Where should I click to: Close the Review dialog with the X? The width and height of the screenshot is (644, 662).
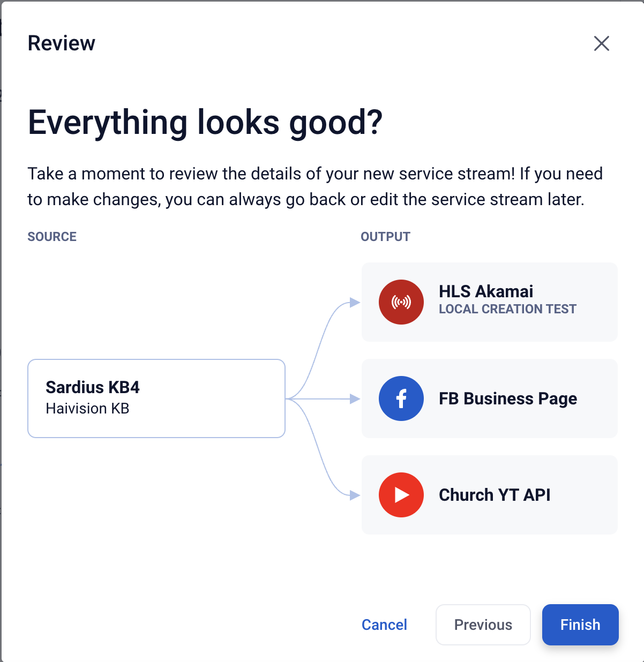[x=602, y=43]
